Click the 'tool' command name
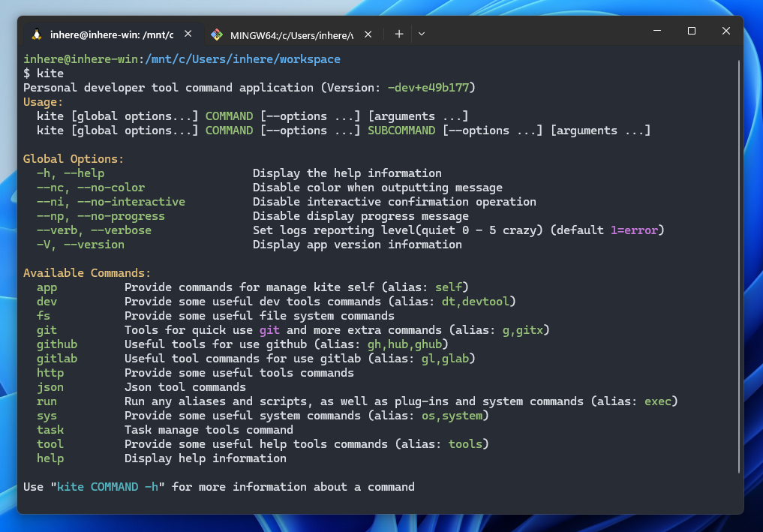763x532 pixels. pyautogui.click(x=50, y=444)
